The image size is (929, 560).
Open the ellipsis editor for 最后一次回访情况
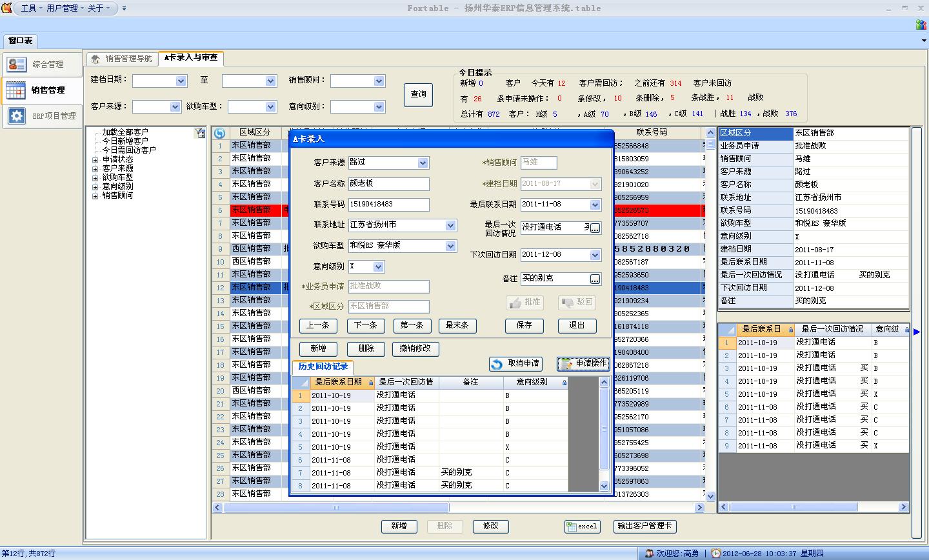click(595, 228)
